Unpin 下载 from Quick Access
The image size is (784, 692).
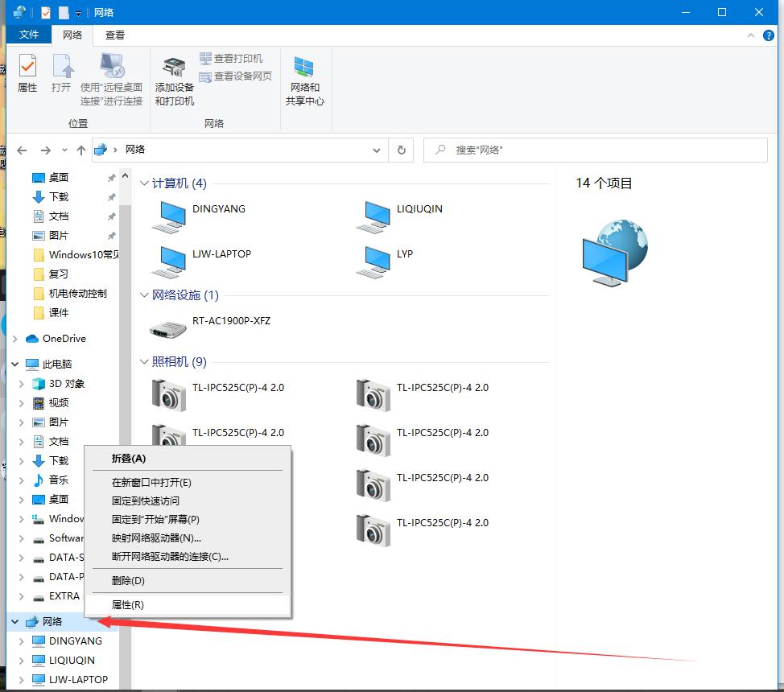point(112,196)
